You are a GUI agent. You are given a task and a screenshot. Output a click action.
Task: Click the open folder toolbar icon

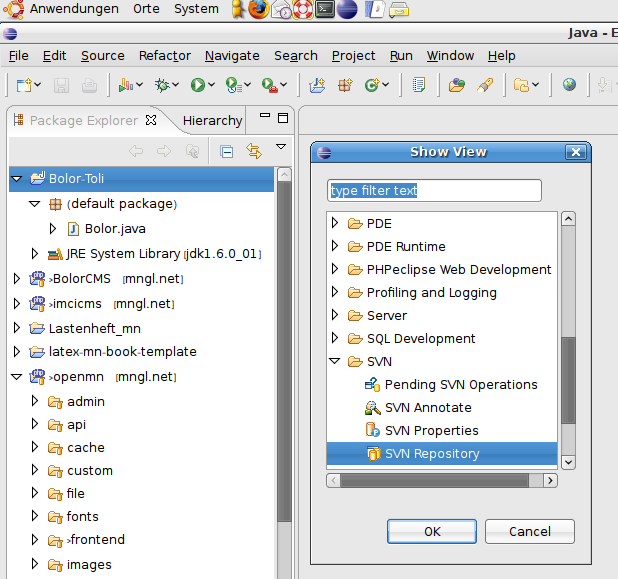(x=521, y=85)
